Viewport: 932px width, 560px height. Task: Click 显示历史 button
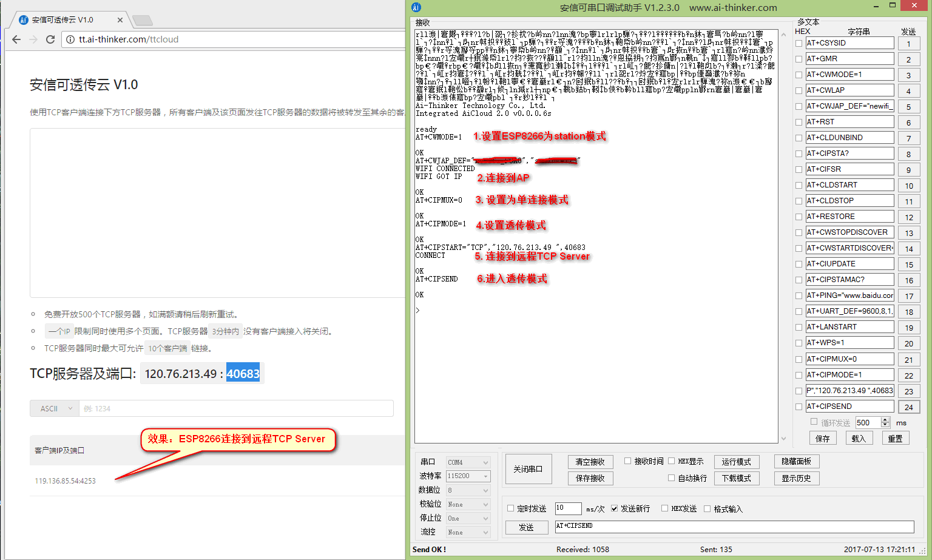click(796, 478)
